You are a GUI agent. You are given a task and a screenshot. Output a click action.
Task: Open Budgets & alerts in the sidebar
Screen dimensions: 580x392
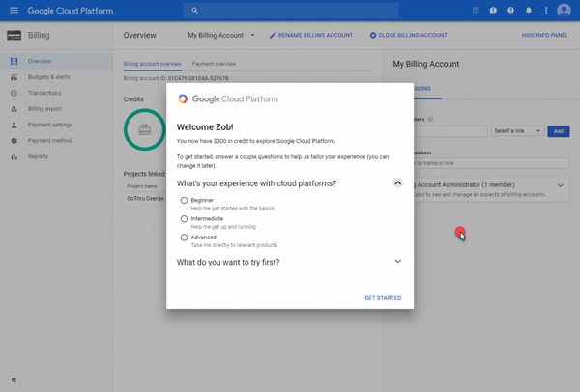click(x=49, y=76)
